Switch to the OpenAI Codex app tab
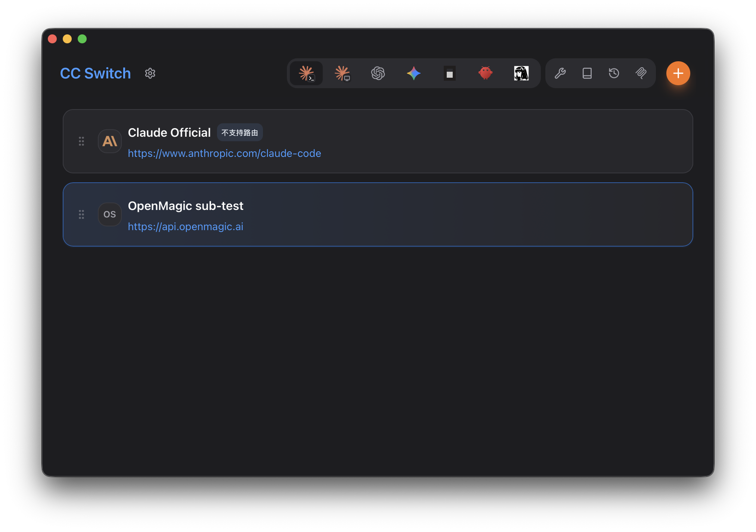This screenshot has width=756, height=532. [378, 73]
